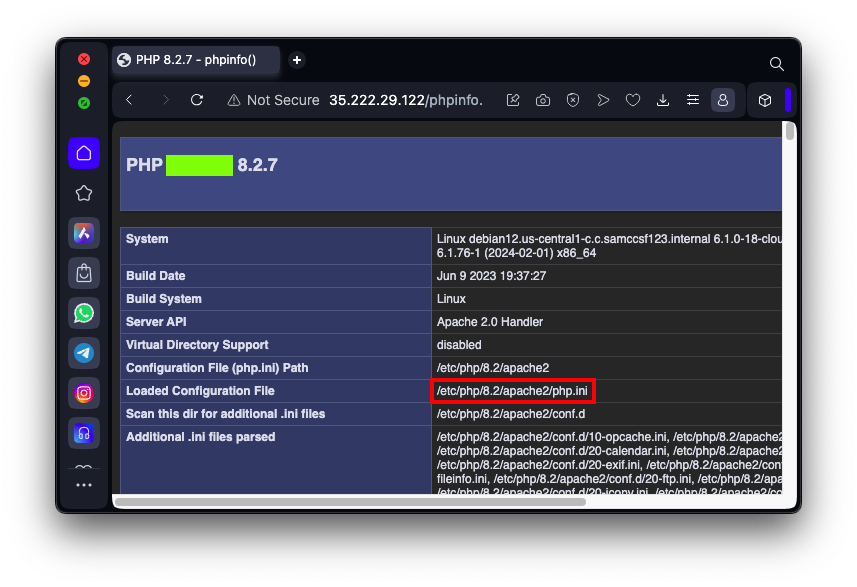Click the vertical scrollbar thumb

point(789,131)
